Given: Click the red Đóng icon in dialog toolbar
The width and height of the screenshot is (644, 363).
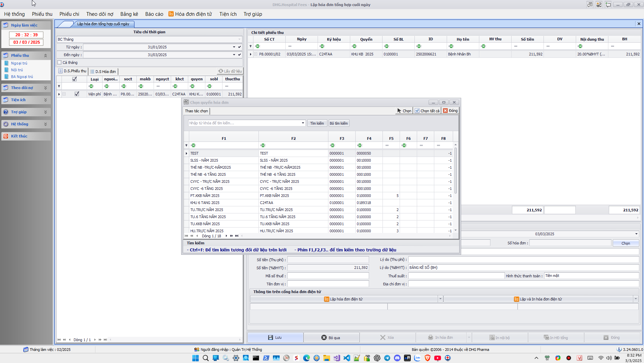Looking at the screenshot, I should pyautogui.click(x=445, y=111).
